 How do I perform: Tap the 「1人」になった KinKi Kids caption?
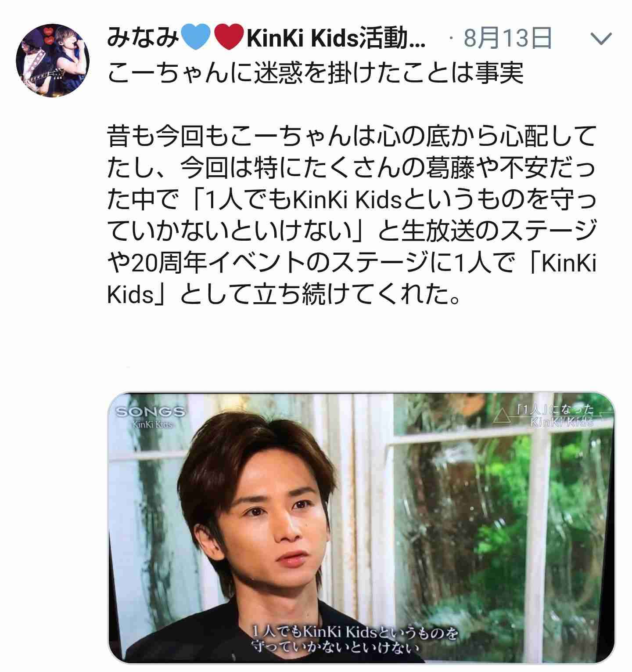pos(555,415)
